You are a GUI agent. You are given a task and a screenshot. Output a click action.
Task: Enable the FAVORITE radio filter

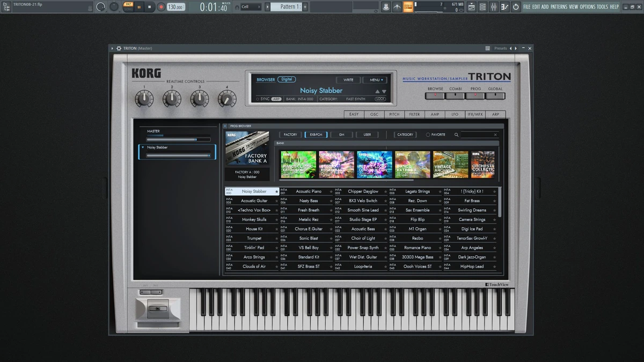tap(428, 135)
